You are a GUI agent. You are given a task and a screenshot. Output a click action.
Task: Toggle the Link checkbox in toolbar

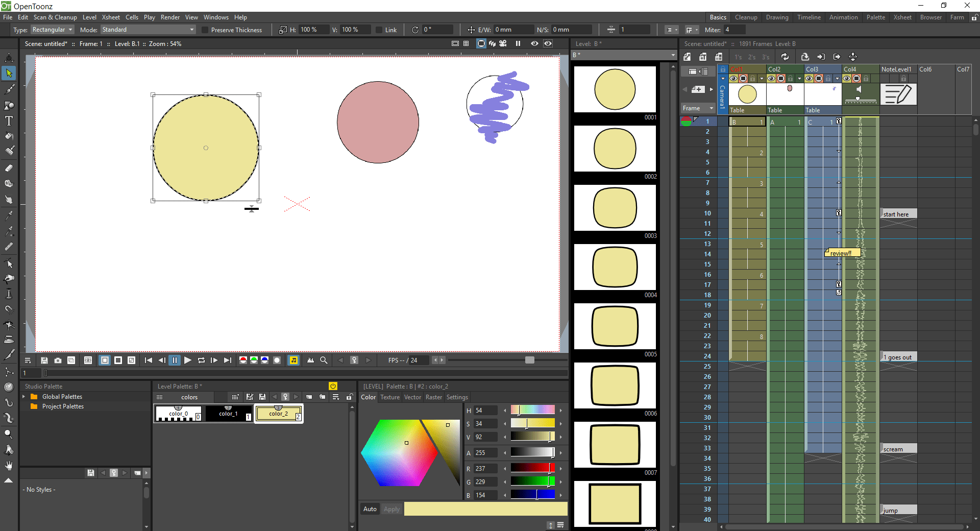tap(378, 30)
